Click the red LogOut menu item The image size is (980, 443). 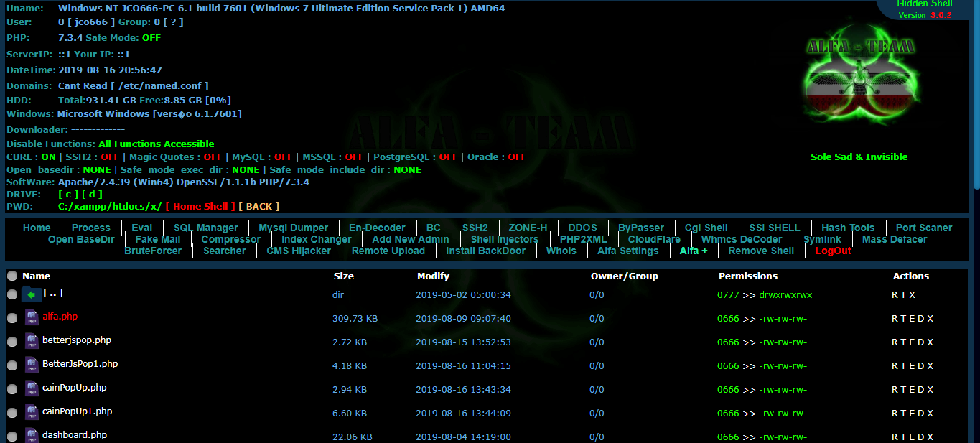pos(833,251)
